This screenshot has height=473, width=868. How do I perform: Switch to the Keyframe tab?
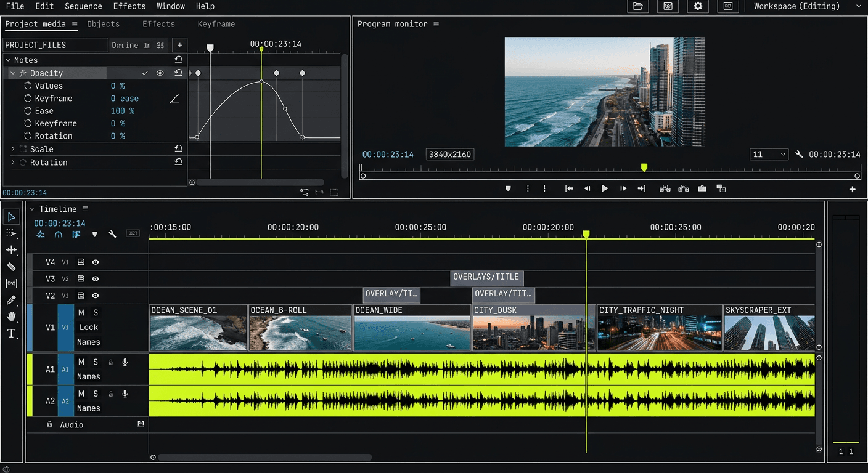click(216, 24)
